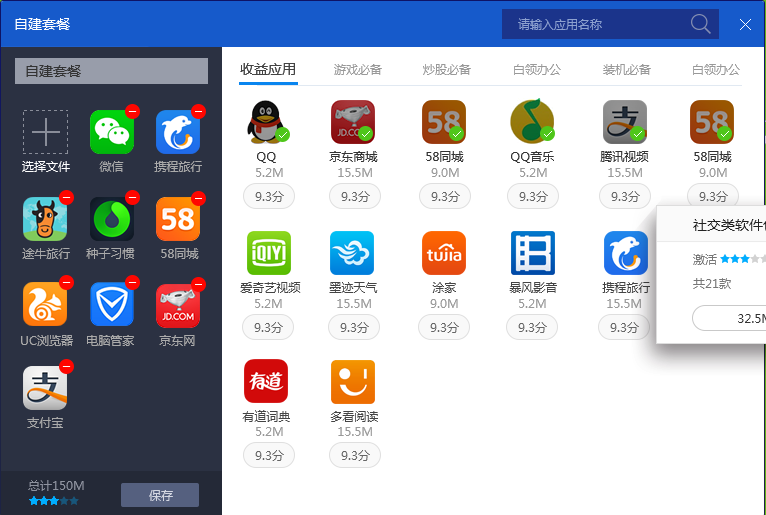Click the 总计150M total size text
The height and width of the screenshot is (515, 766).
pyautogui.click(x=56, y=486)
